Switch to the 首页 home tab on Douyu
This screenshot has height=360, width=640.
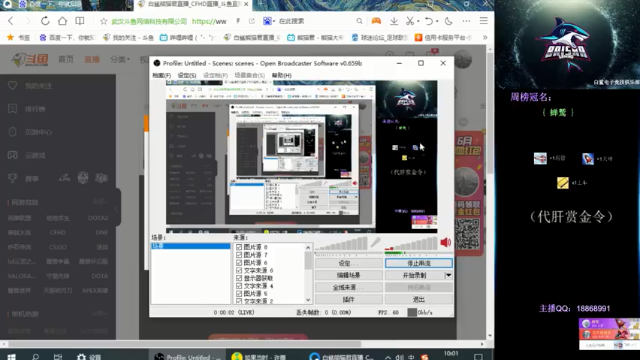66,60
